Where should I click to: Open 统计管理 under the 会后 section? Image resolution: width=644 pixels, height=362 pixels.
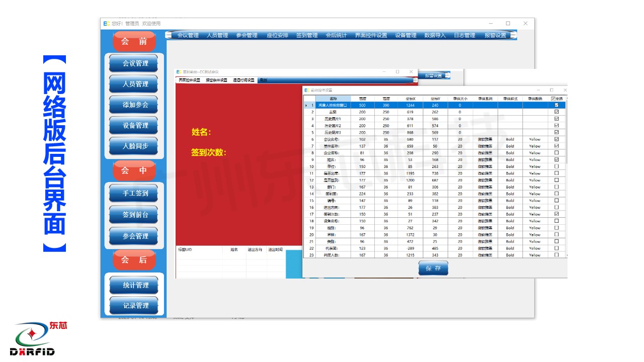click(x=134, y=285)
